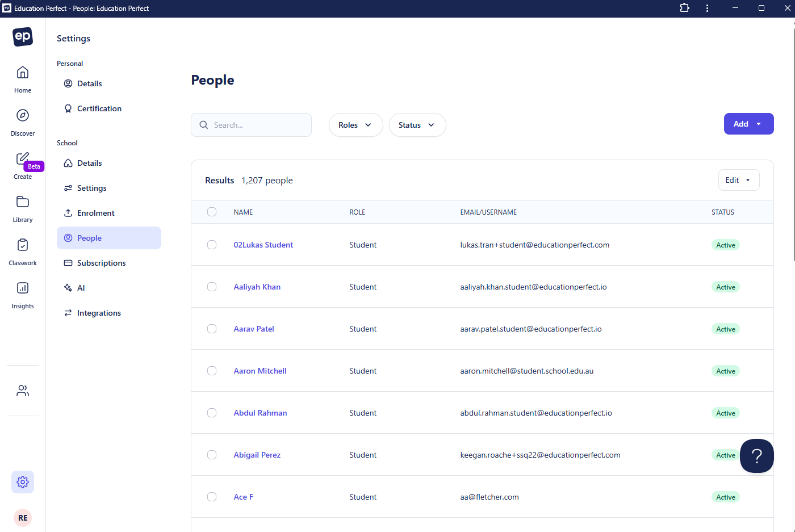The width and height of the screenshot is (795, 532).
Task: Open Aarav Patel profile link
Action: 254,329
